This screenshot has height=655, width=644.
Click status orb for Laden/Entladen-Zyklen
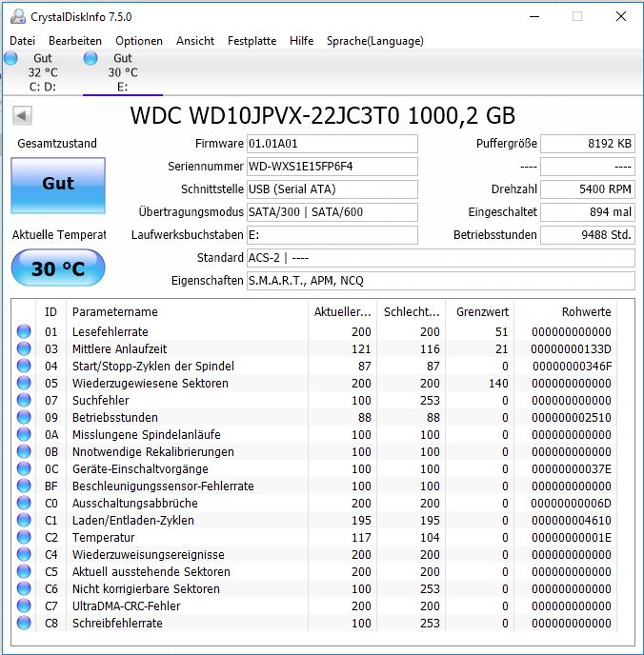[24, 520]
